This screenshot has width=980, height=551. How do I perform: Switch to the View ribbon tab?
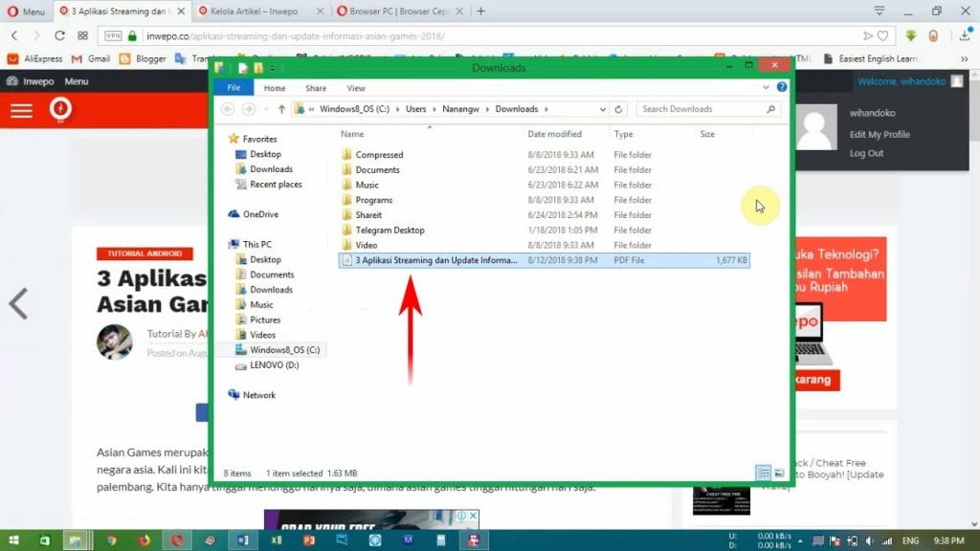356,88
